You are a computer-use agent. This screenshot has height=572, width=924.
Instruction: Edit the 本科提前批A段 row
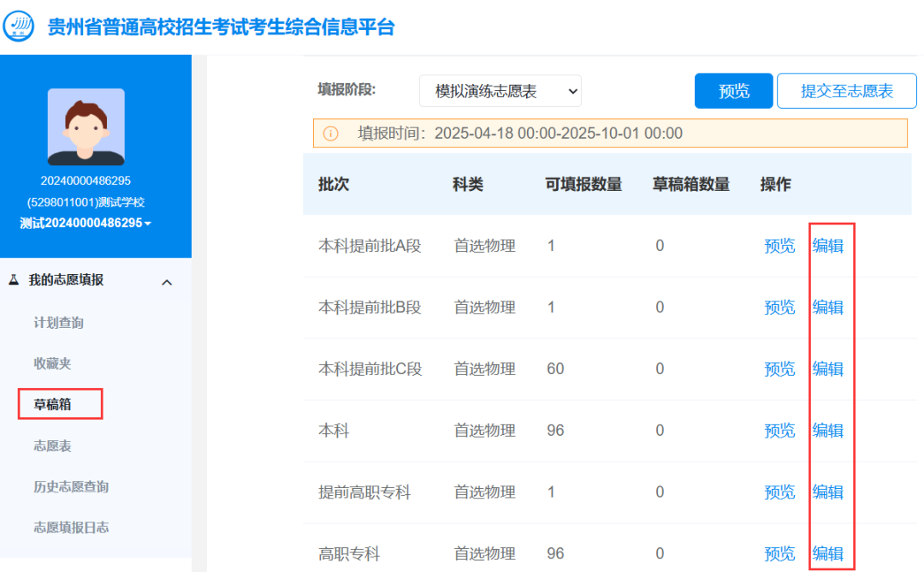827,246
